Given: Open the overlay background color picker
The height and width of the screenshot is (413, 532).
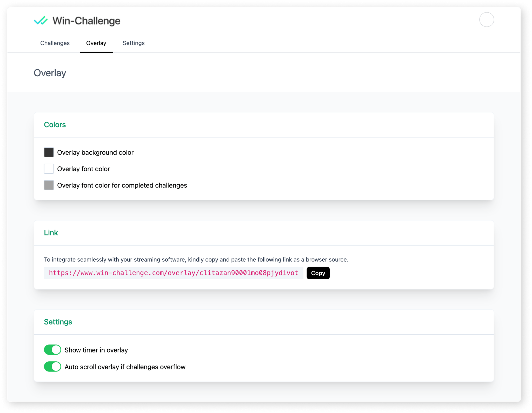Looking at the screenshot, I should (49, 152).
